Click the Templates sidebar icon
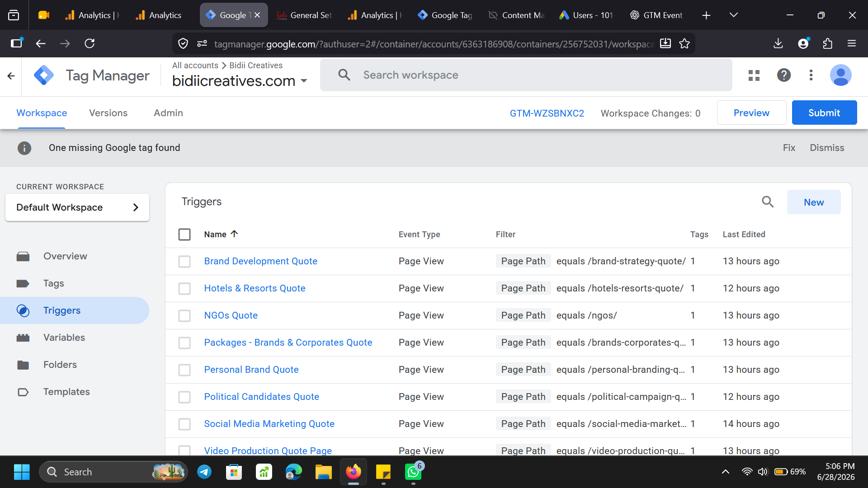 click(x=23, y=392)
